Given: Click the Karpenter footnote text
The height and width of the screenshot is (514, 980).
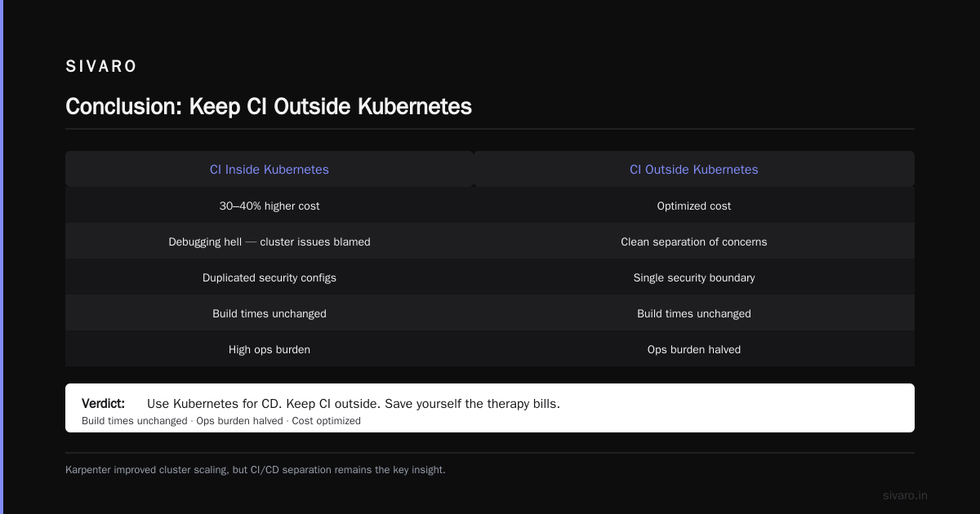Looking at the screenshot, I should pos(256,470).
